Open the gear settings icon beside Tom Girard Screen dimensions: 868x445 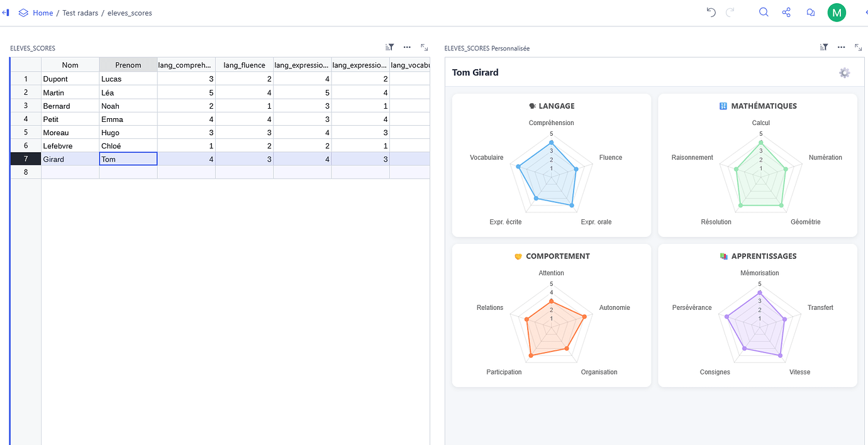(x=844, y=73)
